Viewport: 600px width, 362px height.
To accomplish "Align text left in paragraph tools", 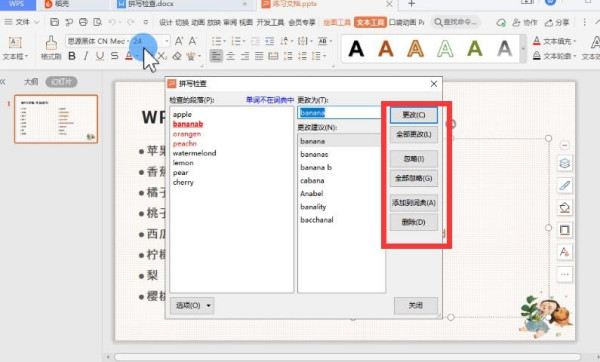I will [216, 56].
